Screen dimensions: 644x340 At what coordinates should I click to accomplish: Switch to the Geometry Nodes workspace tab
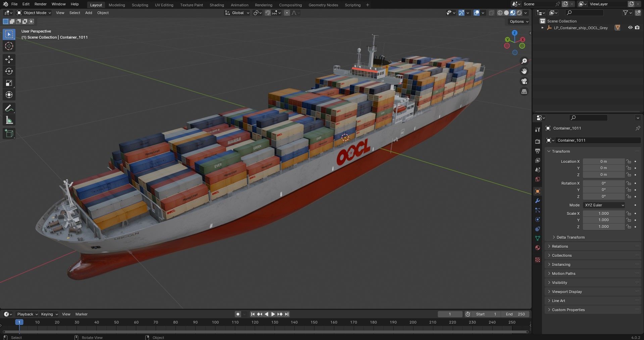click(x=324, y=5)
